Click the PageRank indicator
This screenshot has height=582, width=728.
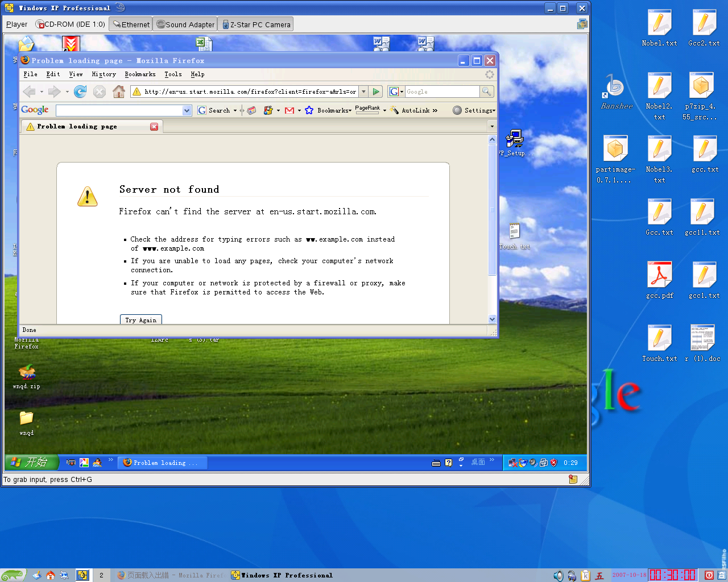pyautogui.click(x=367, y=109)
